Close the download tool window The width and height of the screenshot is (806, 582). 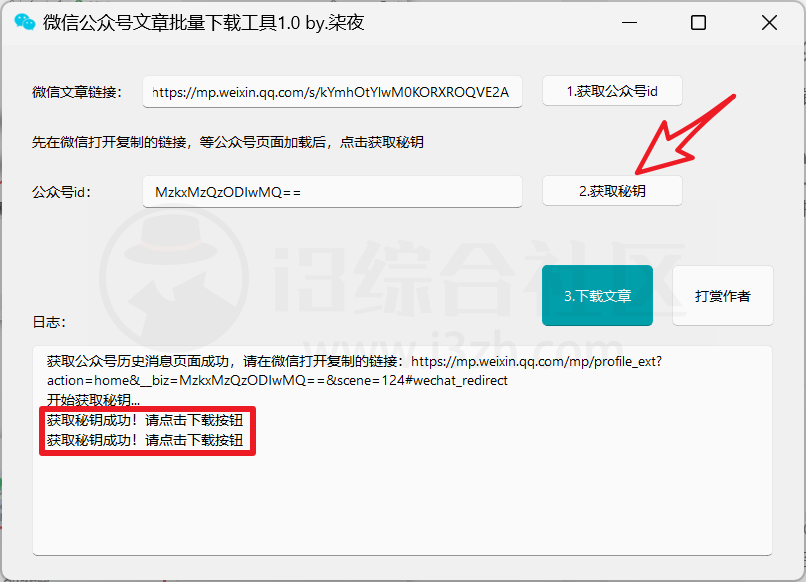pos(769,23)
